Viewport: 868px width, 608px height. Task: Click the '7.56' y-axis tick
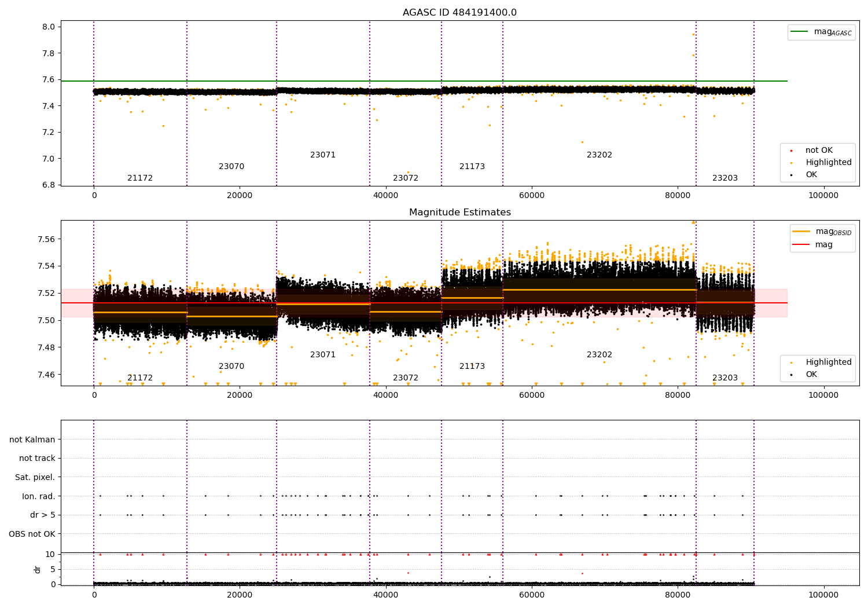click(x=46, y=239)
